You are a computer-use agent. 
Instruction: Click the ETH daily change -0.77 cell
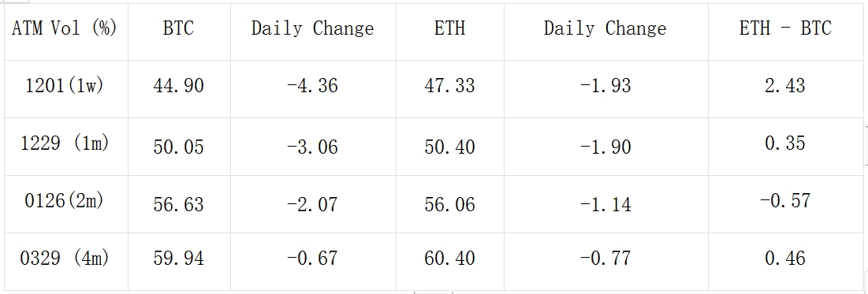[x=606, y=262]
